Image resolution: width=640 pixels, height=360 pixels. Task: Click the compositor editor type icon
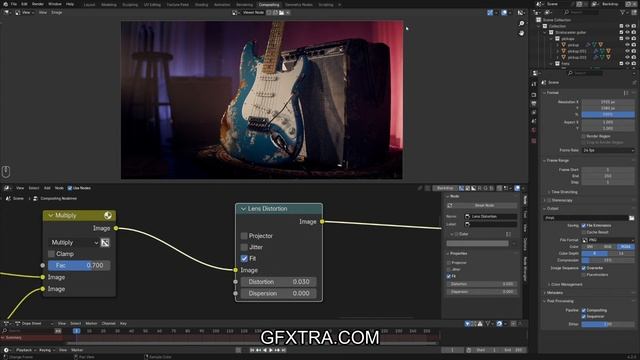(7, 188)
